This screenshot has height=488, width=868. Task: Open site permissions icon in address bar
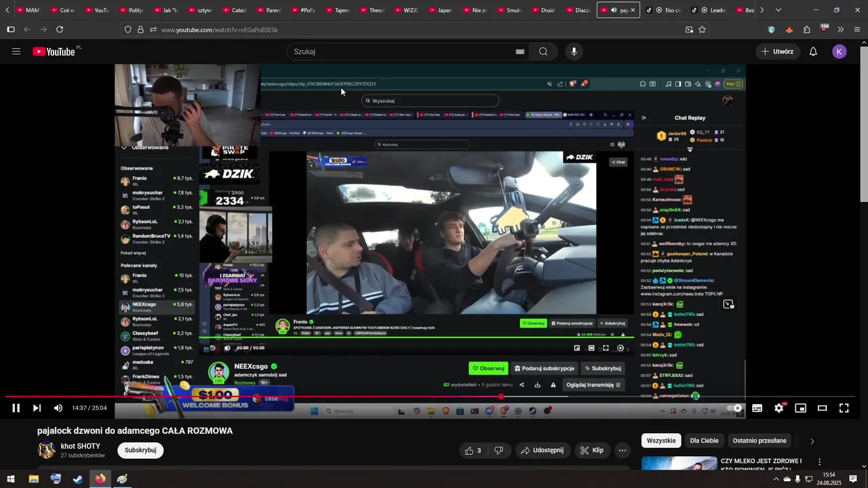point(153,30)
